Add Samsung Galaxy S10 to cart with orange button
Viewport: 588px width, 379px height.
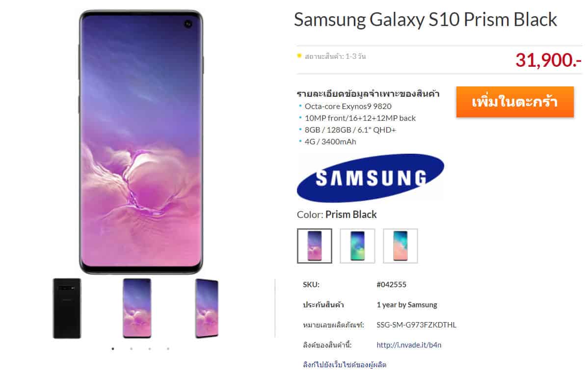(515, 102)
